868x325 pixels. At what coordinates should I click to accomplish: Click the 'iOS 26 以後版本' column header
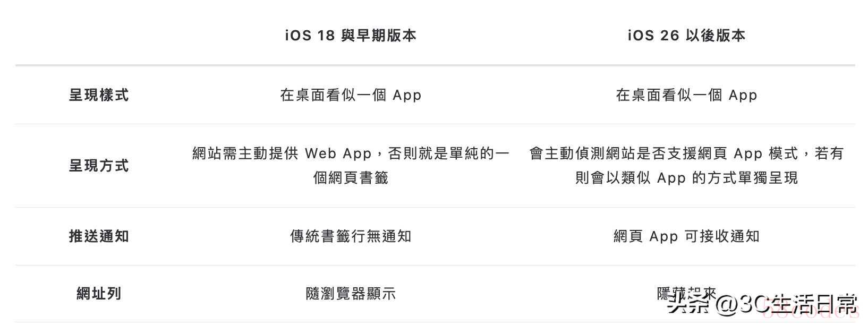(686, 36)
